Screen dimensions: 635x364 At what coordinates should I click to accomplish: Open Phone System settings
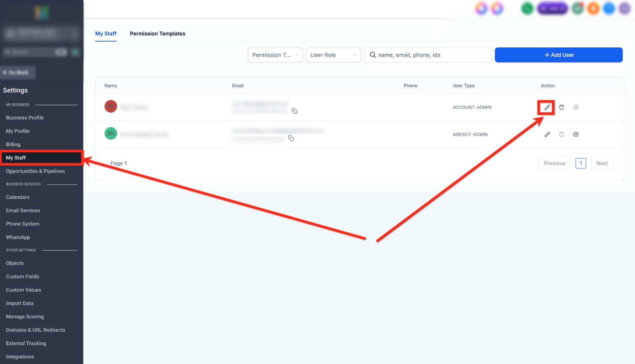[23, 224]
